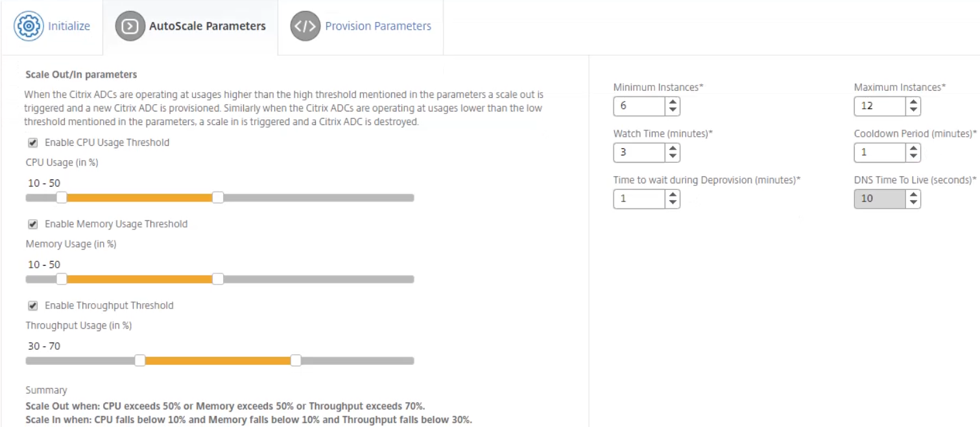Click the Throughput Usage high threshold handle
This screenshot has height=427, width=980.
296,361
